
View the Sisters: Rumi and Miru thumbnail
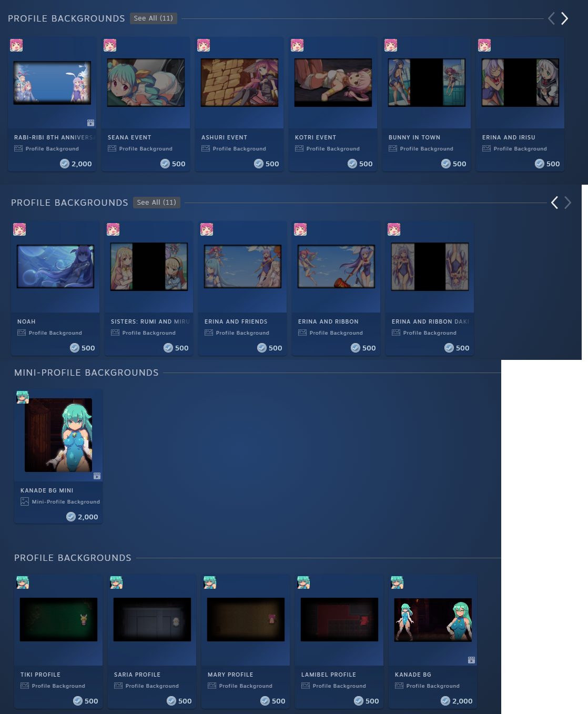[x=149, y=267]
